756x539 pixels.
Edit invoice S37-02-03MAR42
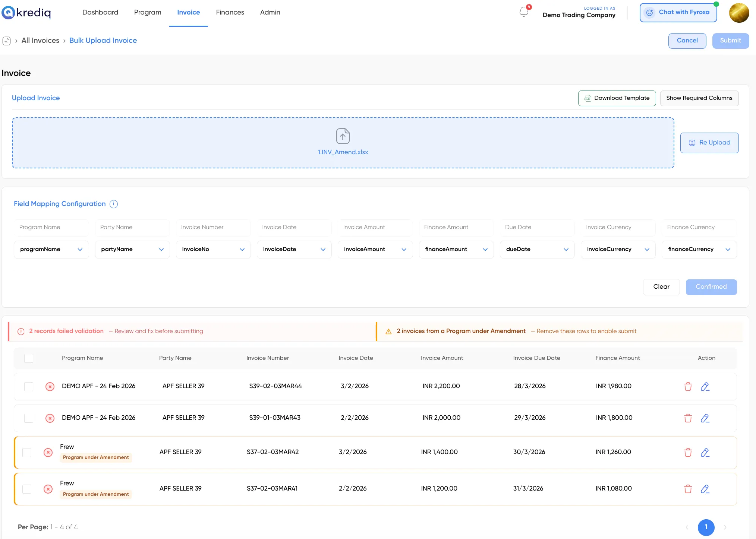tap(705, 452)
